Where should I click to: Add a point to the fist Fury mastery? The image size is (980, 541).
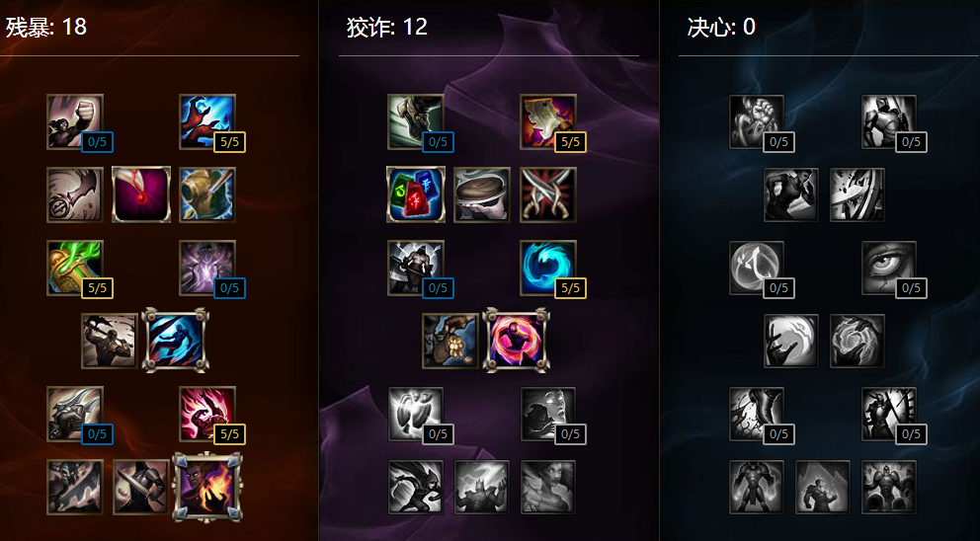point(75,121)
